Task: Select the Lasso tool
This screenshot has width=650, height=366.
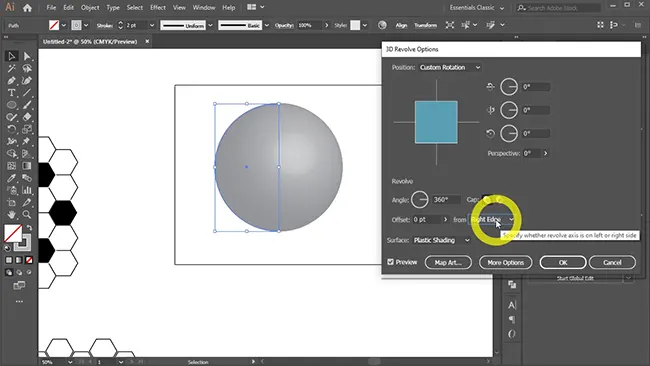Action: click(27, 68)
